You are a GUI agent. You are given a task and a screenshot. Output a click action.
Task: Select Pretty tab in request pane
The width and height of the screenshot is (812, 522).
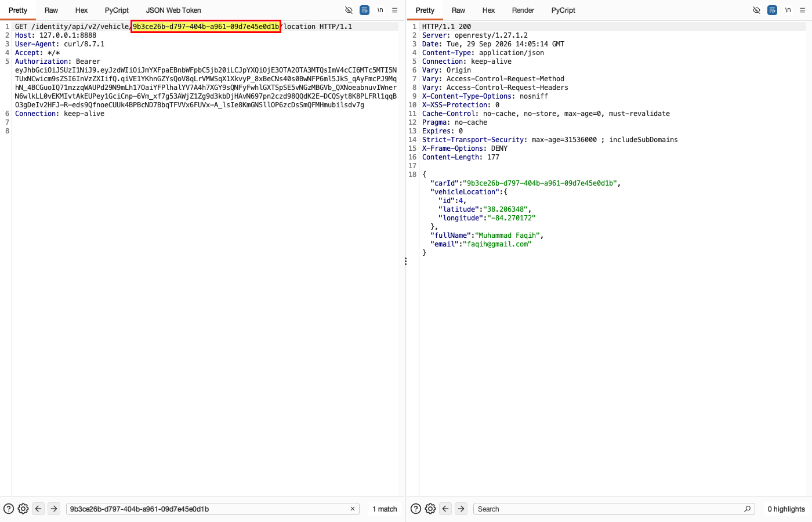tap(18, 10)
